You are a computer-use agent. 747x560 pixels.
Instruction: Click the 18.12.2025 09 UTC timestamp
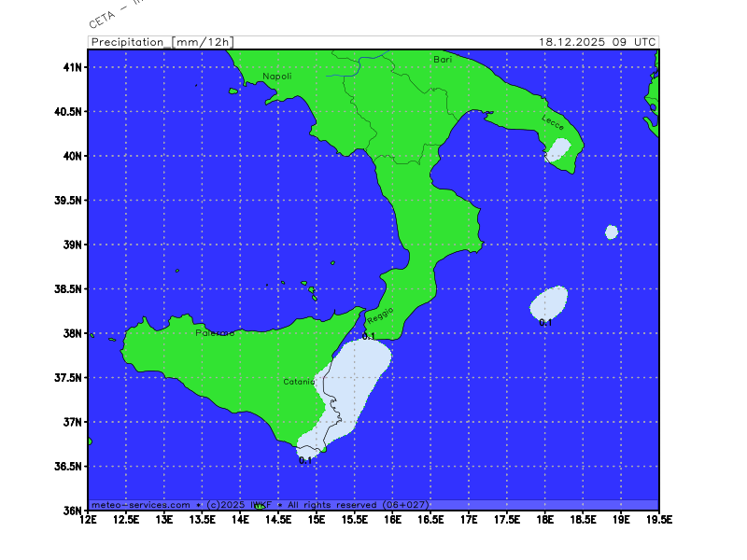click(x=598, y=42)
